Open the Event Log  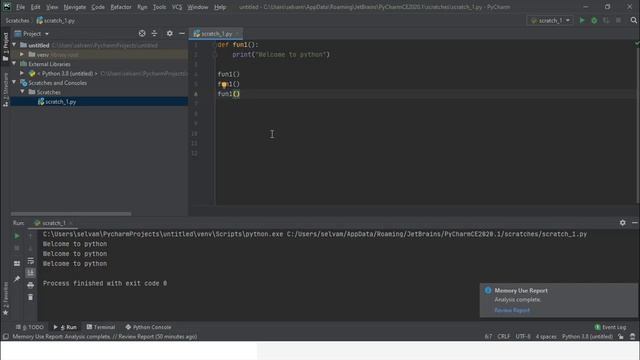coord(610,327)
